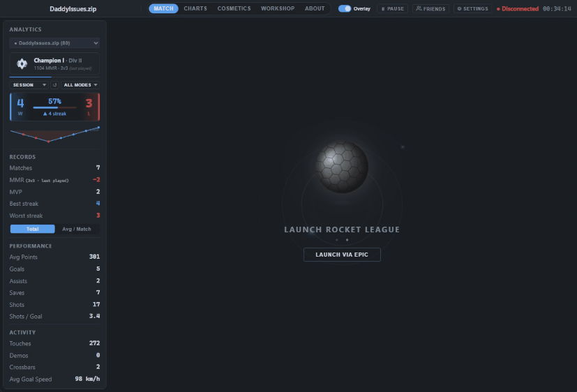Switch to Avg / Match stats

pyautogui.click(x=77, y=229)
